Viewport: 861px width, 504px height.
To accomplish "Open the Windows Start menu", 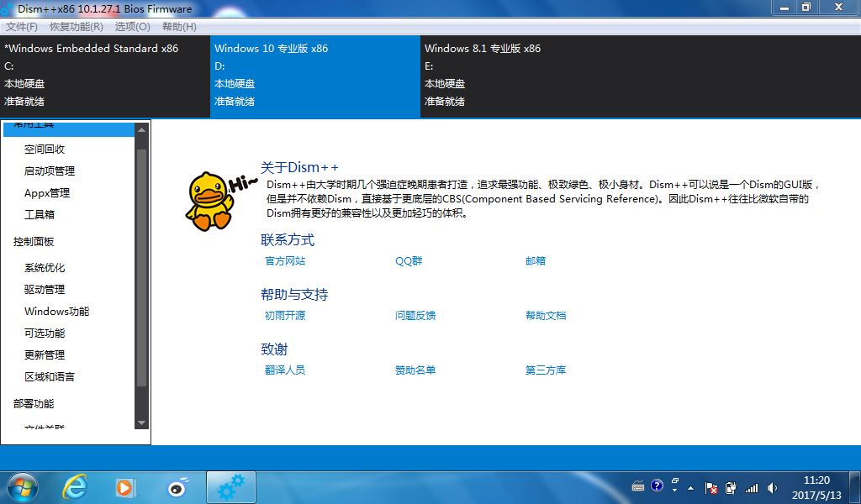I will (22, 487).
